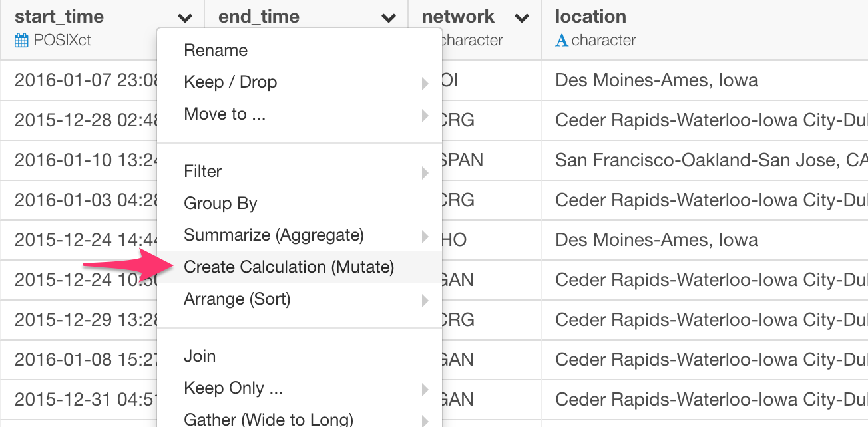Click the character type icon under location
This screenshot has width=868, height=427.
[x=562, y=41]
